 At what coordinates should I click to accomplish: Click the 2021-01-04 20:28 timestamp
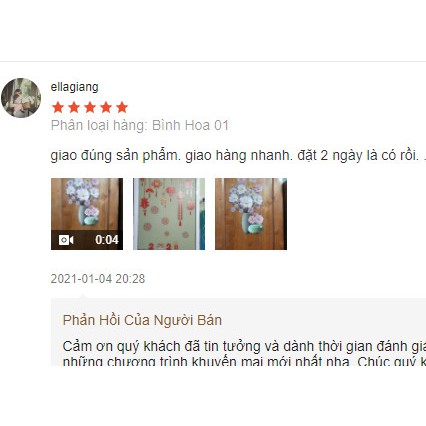98,279
